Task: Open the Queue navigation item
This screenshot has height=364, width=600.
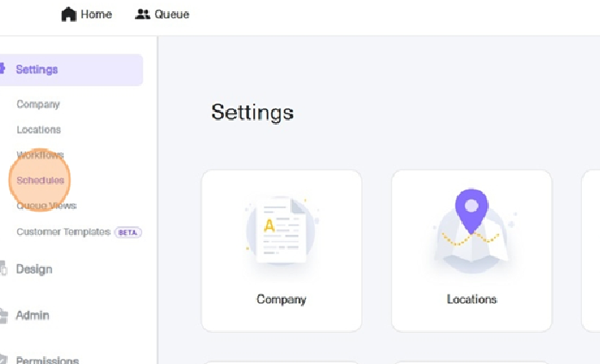Action: pos(162,14)
